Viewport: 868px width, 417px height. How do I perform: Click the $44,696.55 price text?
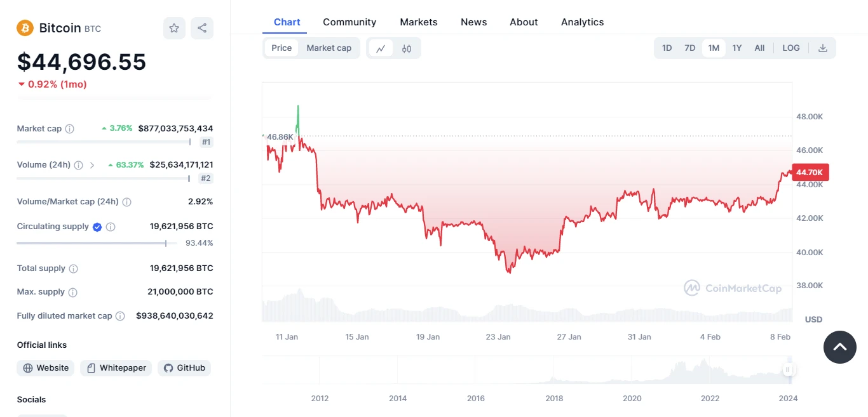tap(81, 62)
